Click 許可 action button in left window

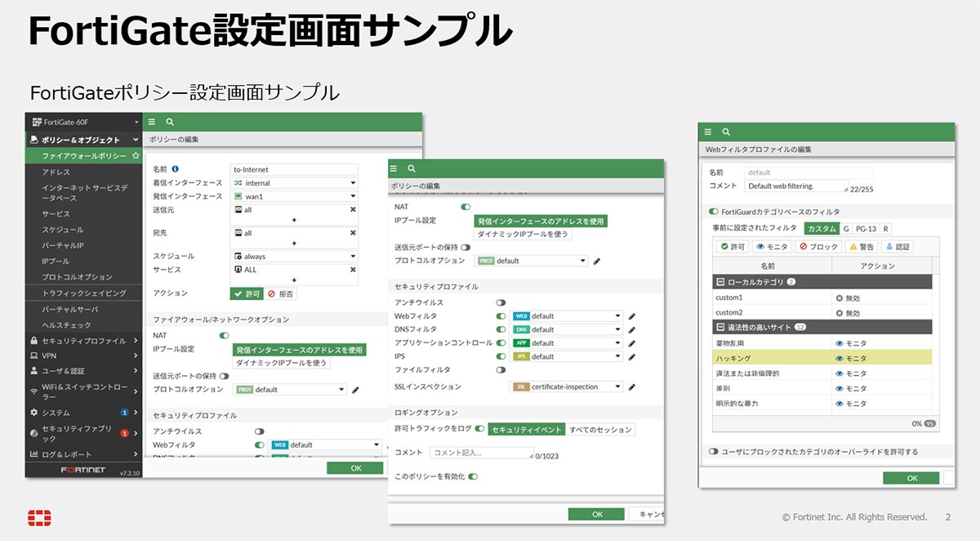[247, 293]
